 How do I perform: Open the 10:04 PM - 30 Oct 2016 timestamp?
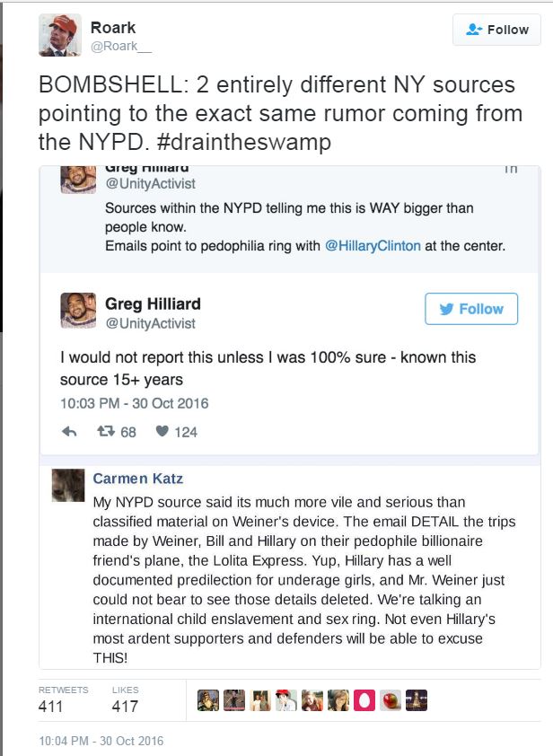(x=102, y=741)
